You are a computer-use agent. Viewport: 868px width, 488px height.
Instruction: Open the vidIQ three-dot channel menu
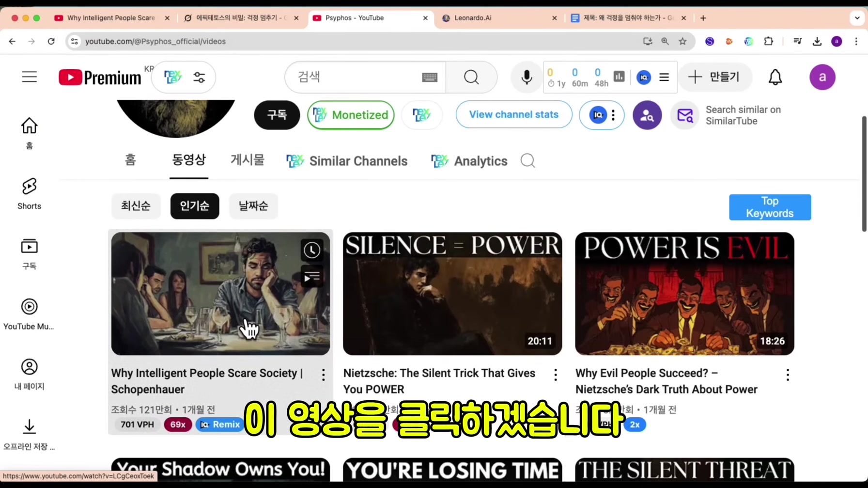(613, 115)
